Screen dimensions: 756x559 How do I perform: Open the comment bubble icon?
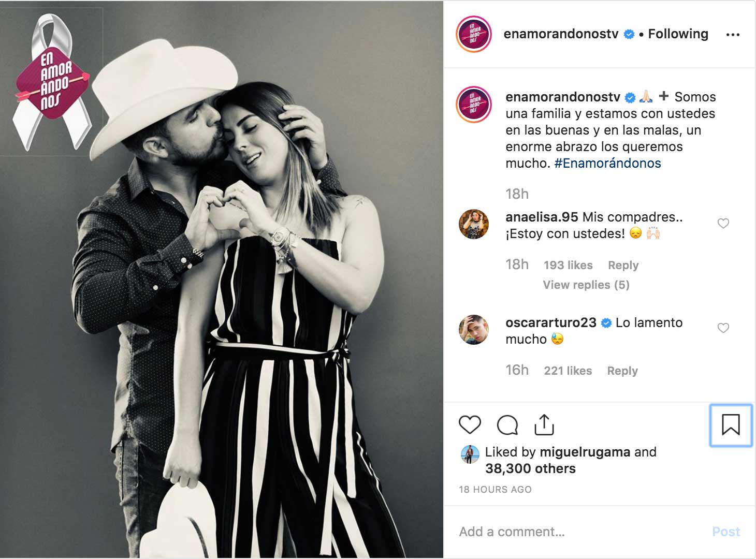coord(507,425)
